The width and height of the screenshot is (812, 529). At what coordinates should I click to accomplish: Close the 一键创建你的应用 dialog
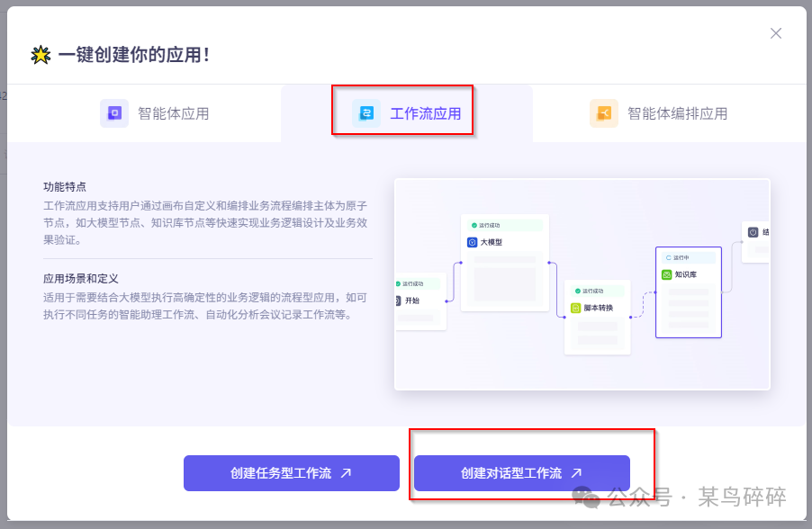point(776,32)
